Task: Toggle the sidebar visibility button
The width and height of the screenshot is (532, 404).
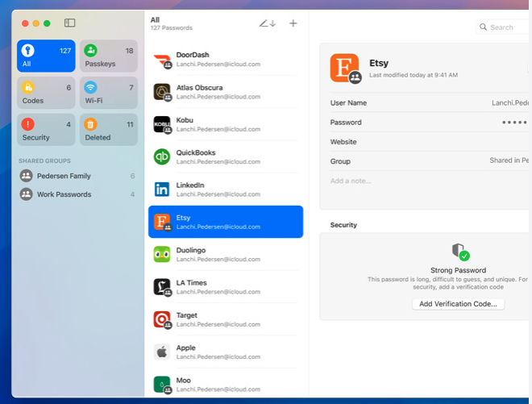Action: pos(69,23)
